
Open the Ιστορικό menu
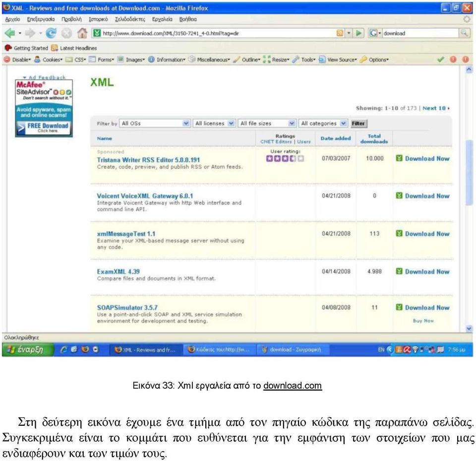[98, 19]
